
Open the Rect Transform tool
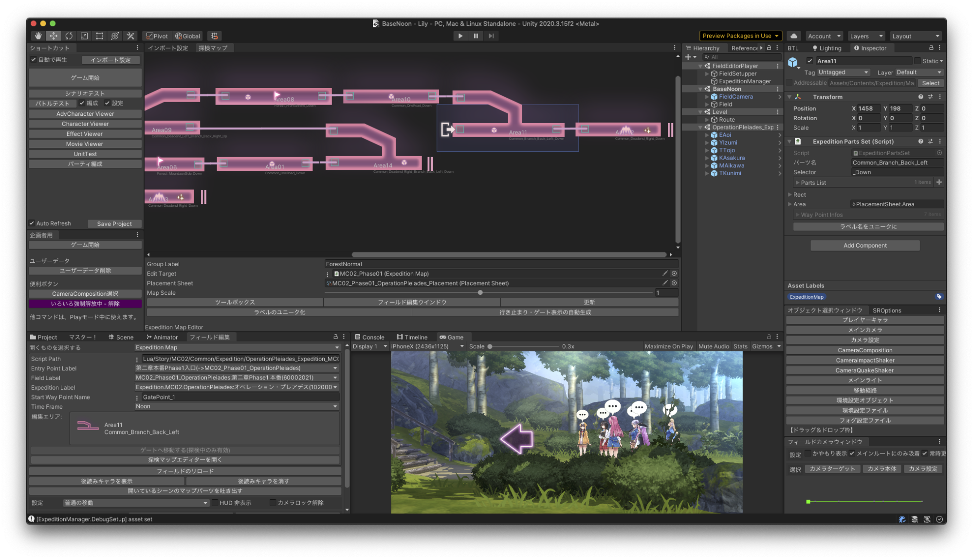[99, 36]
